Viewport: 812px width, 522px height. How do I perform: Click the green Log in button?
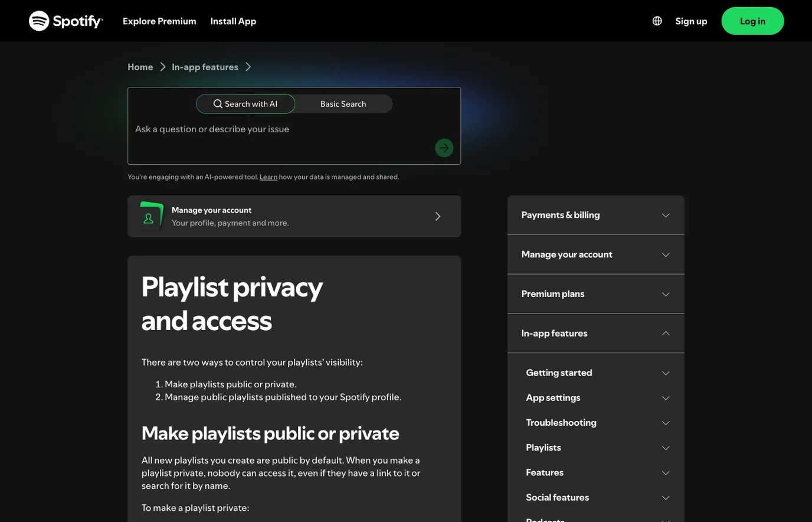pyautogui.click(x=752, y=21)
